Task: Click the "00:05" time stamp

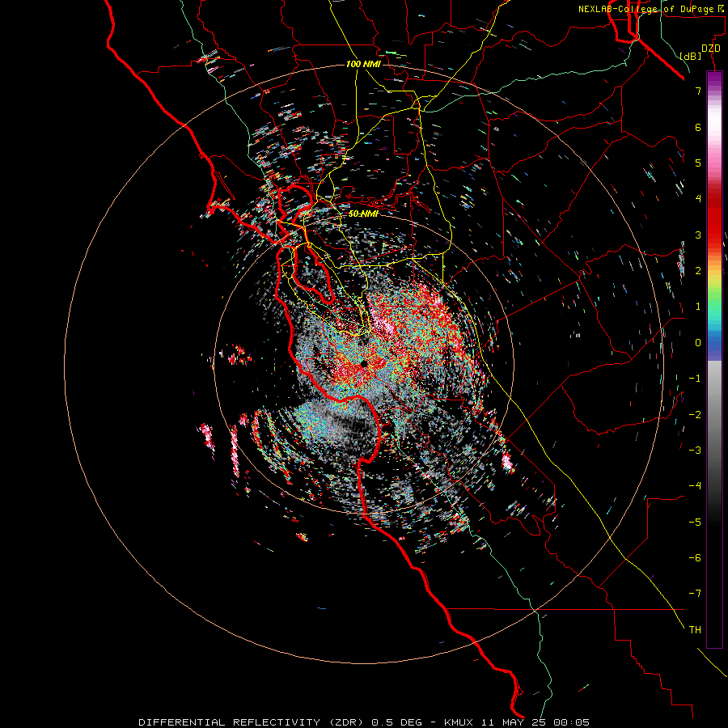Action: point(573,722)
